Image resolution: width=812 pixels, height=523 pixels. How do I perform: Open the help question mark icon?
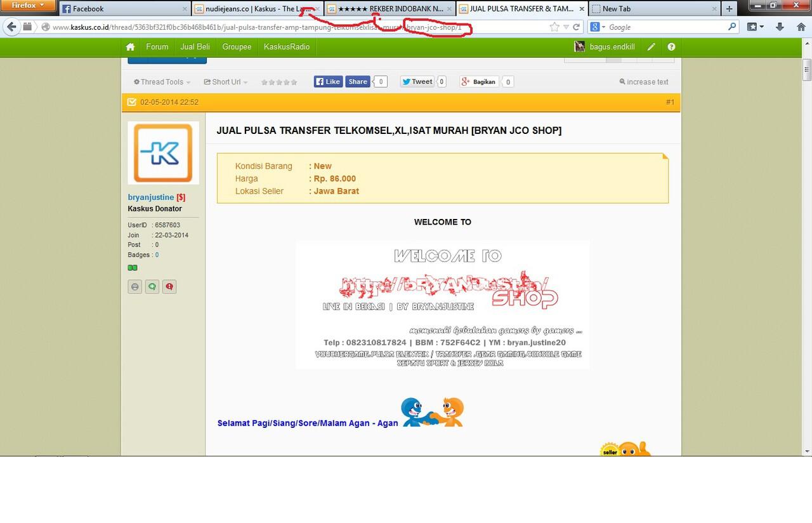pos(671,47)
